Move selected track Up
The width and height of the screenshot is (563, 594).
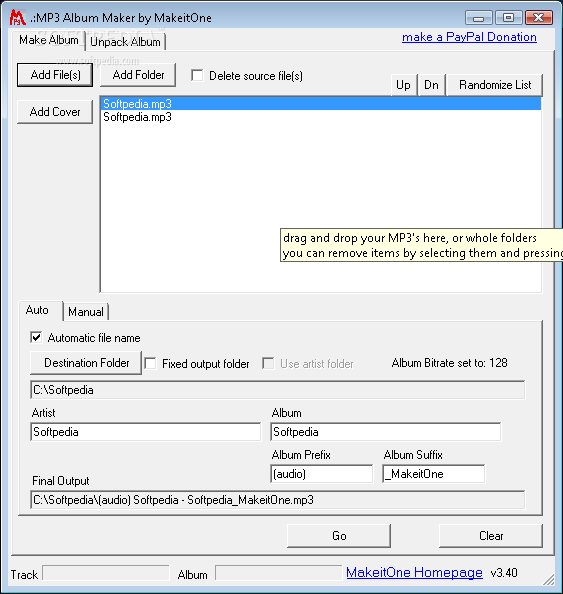[403, 85]
